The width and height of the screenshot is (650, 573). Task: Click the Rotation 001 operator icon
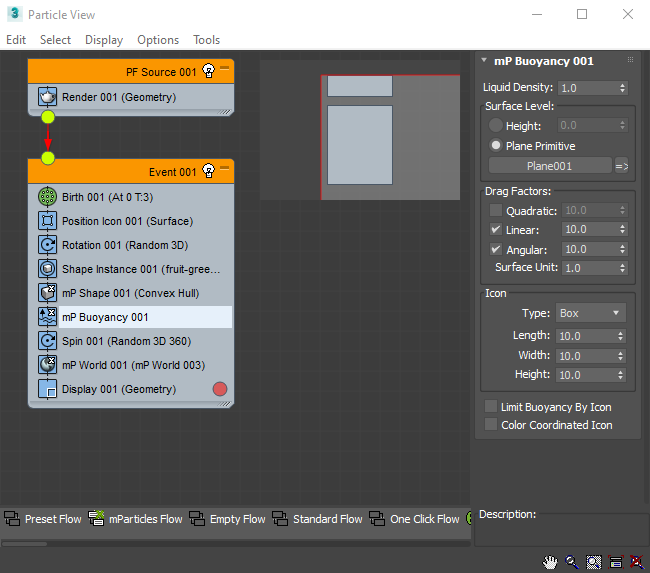click(48, 245)
